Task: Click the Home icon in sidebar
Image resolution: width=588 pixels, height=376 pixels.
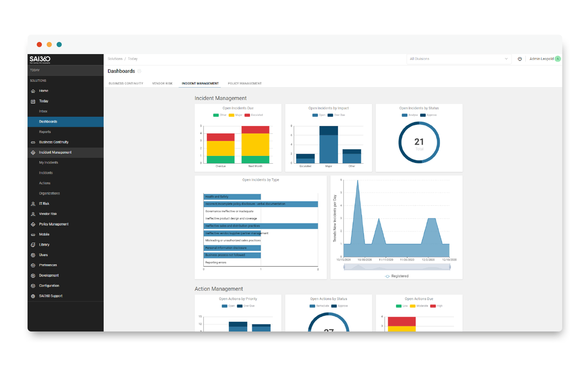Action: coord(33,91)
